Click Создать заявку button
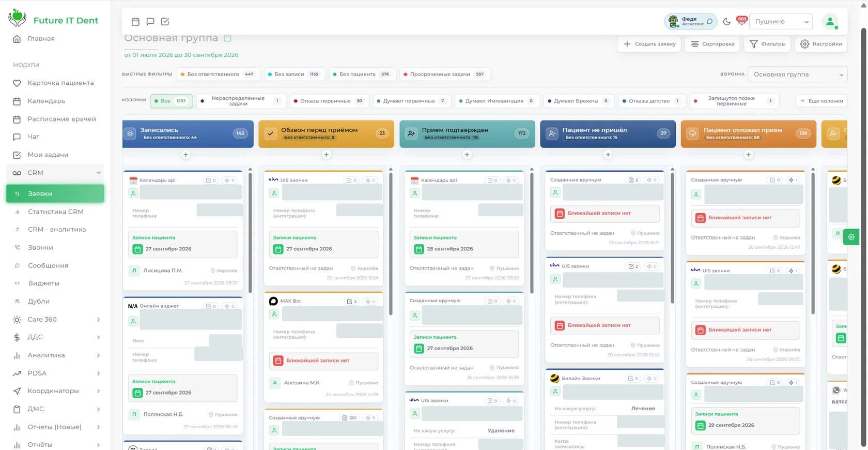The height and width of the screenshot is (450, 868). [x=649, y=44]
